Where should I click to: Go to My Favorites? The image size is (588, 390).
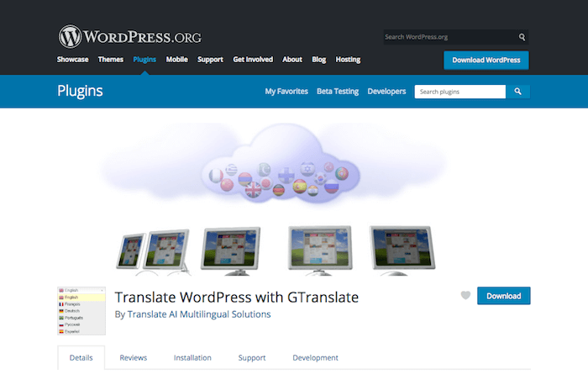tap(286, 92)
